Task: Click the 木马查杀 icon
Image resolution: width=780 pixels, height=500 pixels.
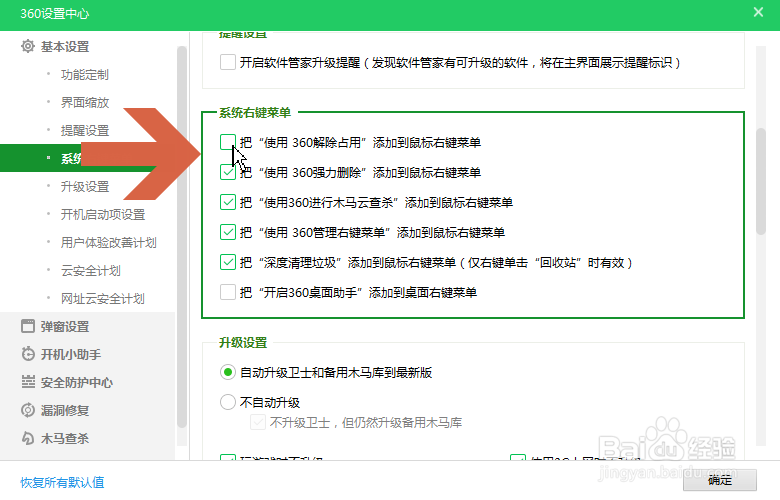Action: pyautogui.click(x=28, y=438)
